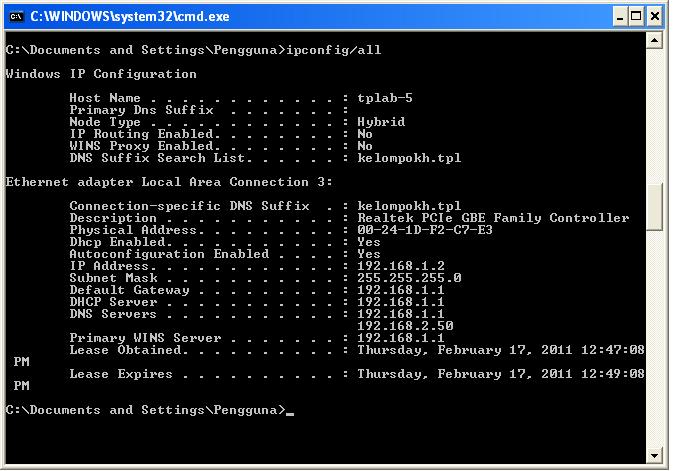
Task: Click physical address 00-24-1D-F2-C7-E3
Action: pyautogui.click(x=425, y=229)
